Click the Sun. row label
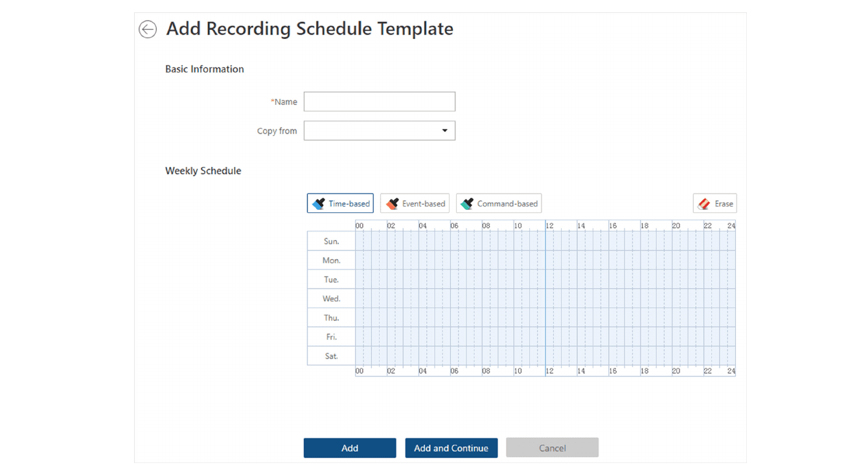Screen dimensions: 868x476 (x=331, y=241)
